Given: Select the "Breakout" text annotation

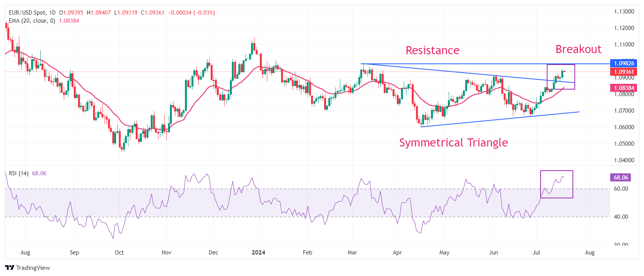Looking at the screenshot, I should [578, 49].
